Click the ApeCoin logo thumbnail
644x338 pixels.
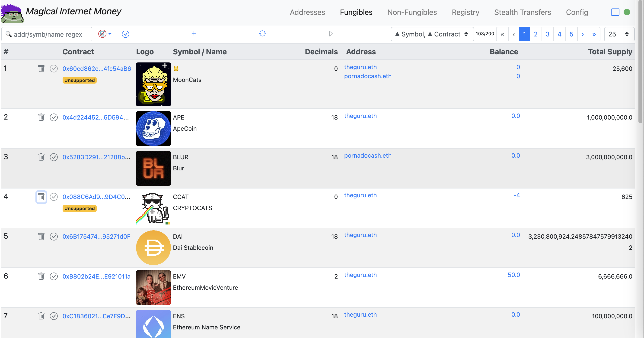pyautogui.click(x=153, y=128)
